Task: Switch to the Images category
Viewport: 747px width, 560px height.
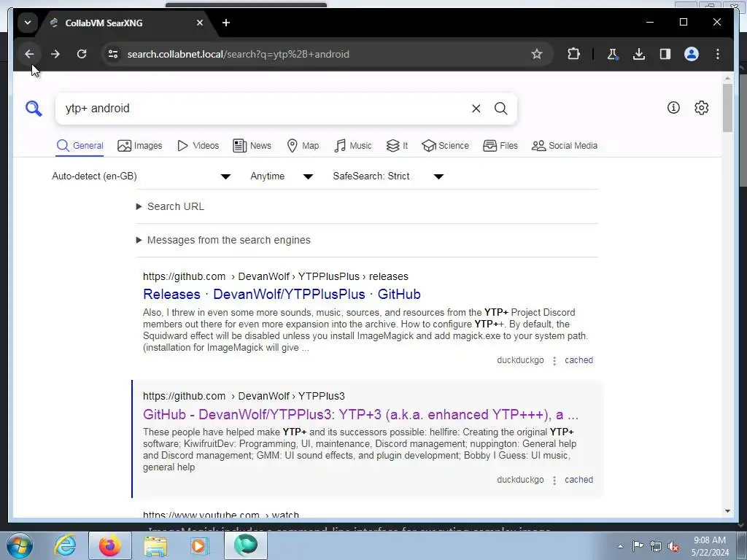Action: [x=139, y=146]
